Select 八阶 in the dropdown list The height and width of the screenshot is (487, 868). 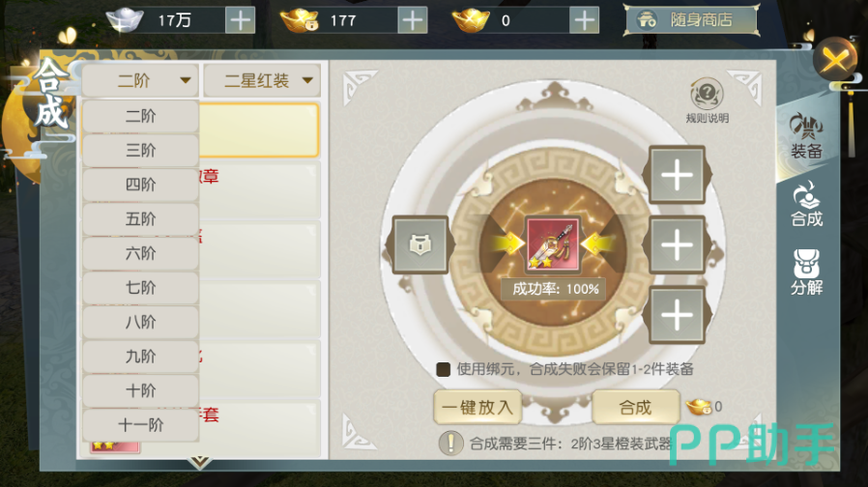coord(140,322)
